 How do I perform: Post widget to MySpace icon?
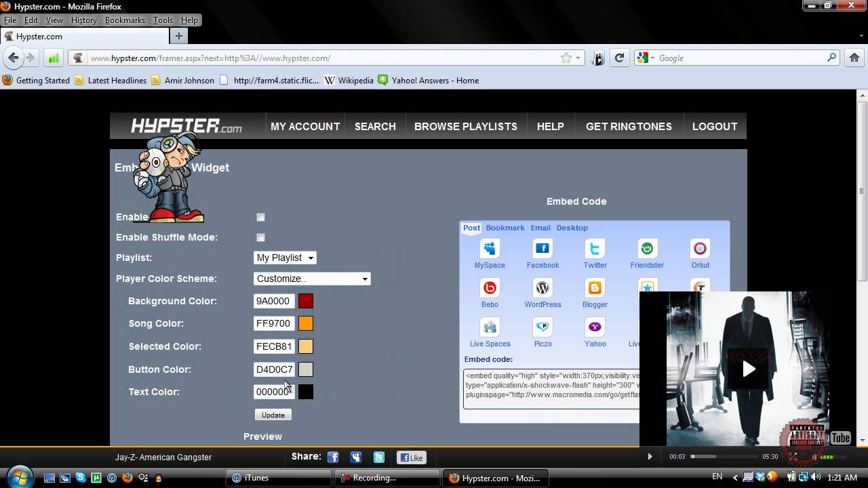pos(490,249)
